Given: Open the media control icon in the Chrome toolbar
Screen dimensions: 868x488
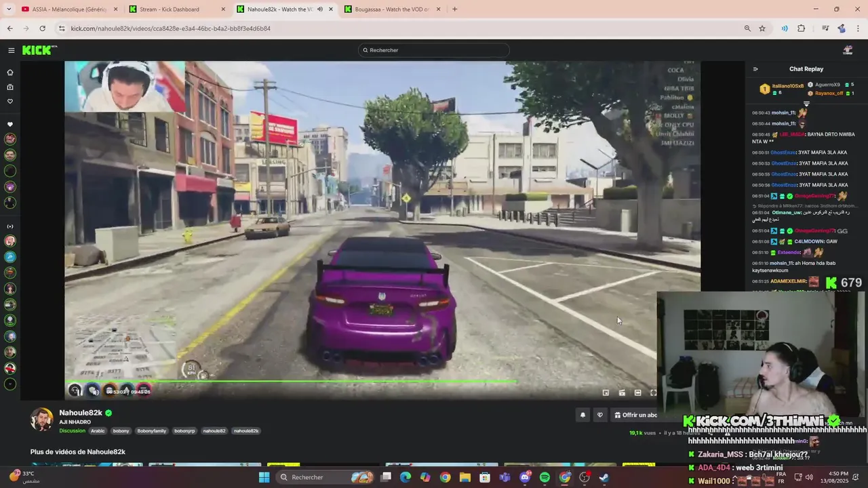Looking at the screenshot, I should 825,28.
